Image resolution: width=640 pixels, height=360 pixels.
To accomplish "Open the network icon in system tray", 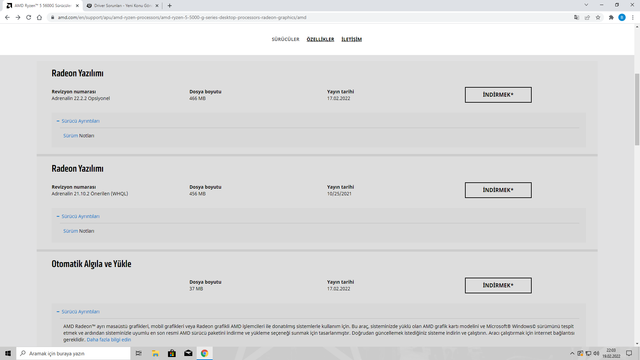I will [588, 353].
